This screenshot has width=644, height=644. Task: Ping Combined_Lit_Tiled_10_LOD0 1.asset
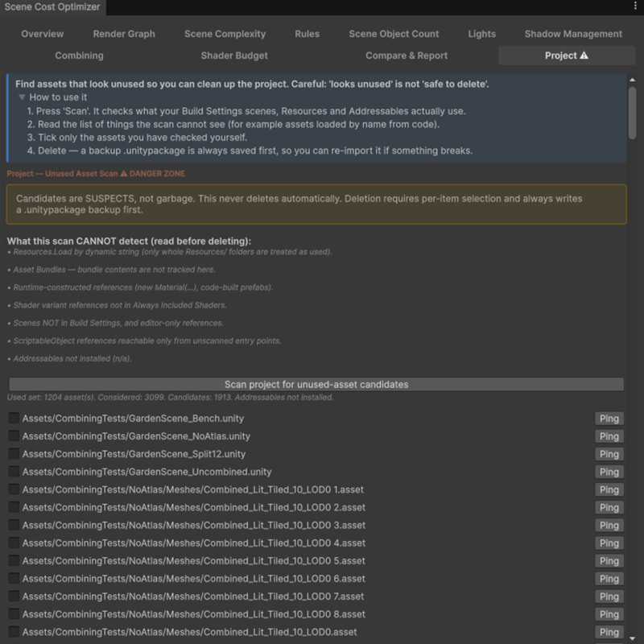point(609,489)
